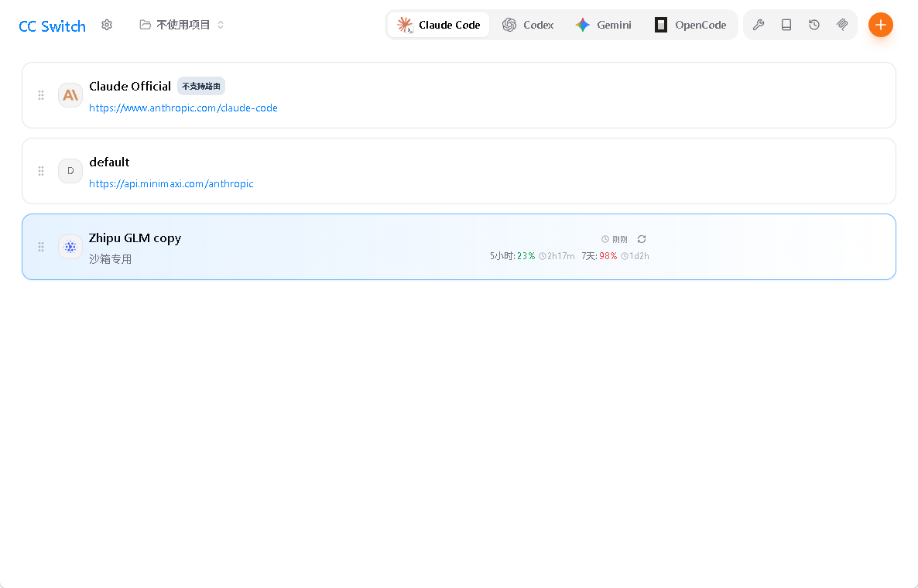The image size is (918, 588).
Task: Grab the drag handle of Claude Official
Action: 41,95
